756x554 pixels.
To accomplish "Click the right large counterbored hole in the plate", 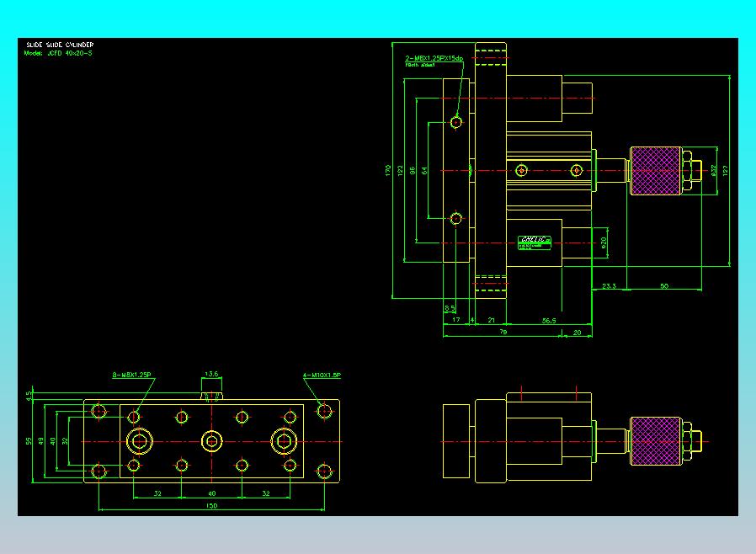I will click(284, 441).
